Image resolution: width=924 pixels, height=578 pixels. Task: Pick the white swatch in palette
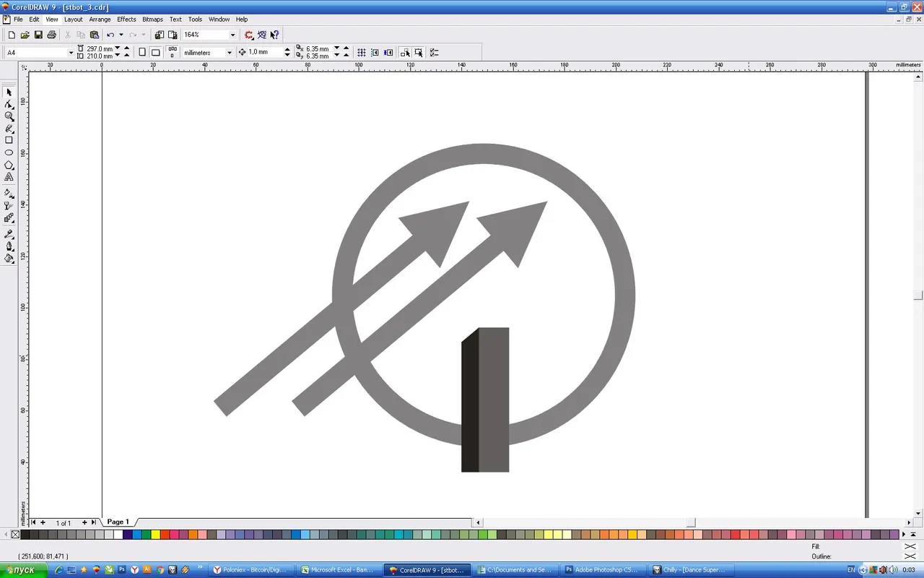[118, 535]
